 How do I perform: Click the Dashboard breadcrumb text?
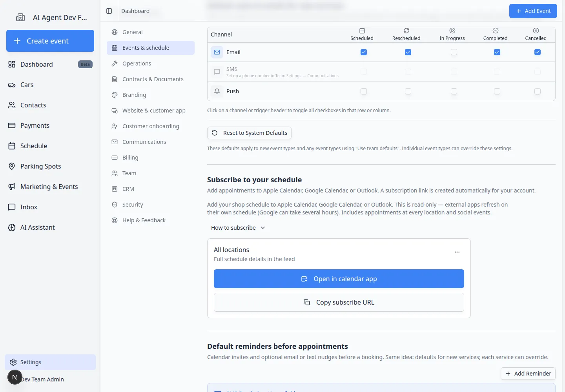coord(135,11)
